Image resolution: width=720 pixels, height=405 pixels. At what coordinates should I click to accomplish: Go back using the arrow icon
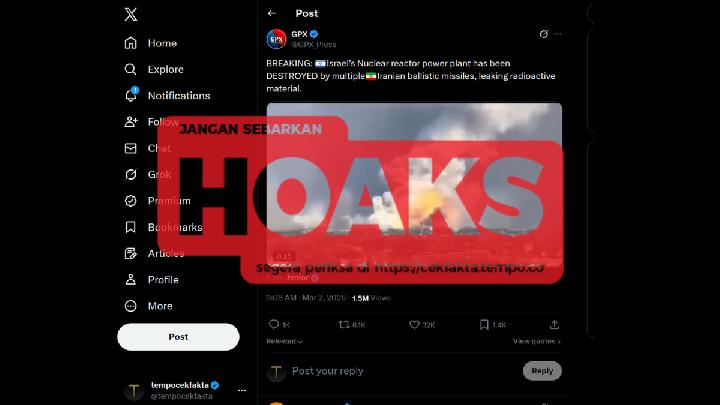coord(272,13)
